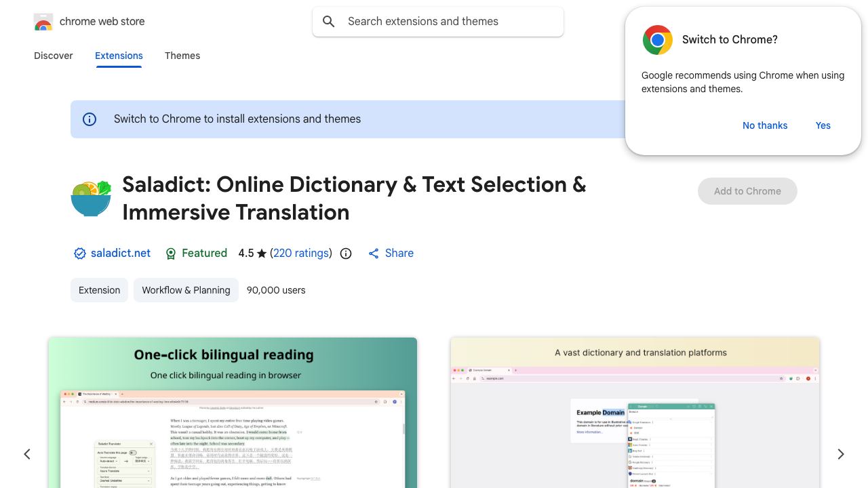Open vast dictionary platforms screenshot

click(635, 413)
